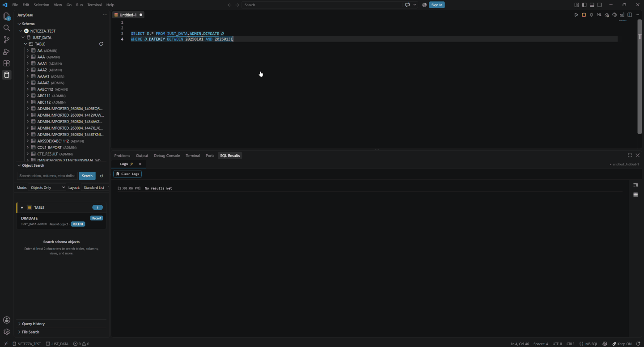
Task: Open Copilot chat icon in title bar
Action: click(407, 5)
